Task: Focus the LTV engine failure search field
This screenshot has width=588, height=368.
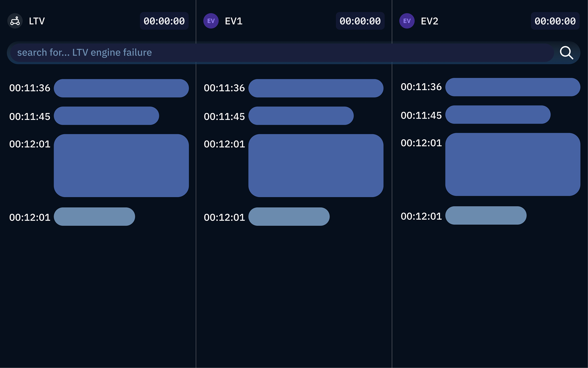Action: click(282, 53)
